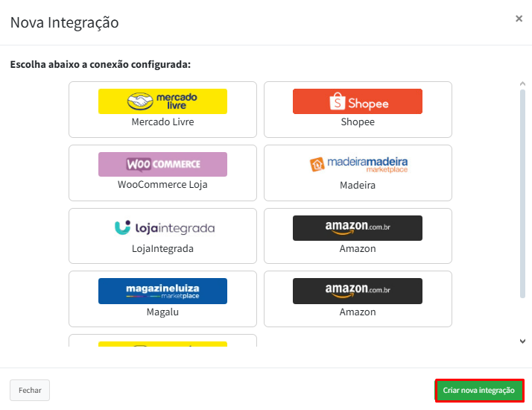The height and width of the screenshot is (410, 532).
Task: Click the Magalu text label
Action: (162, 312)
